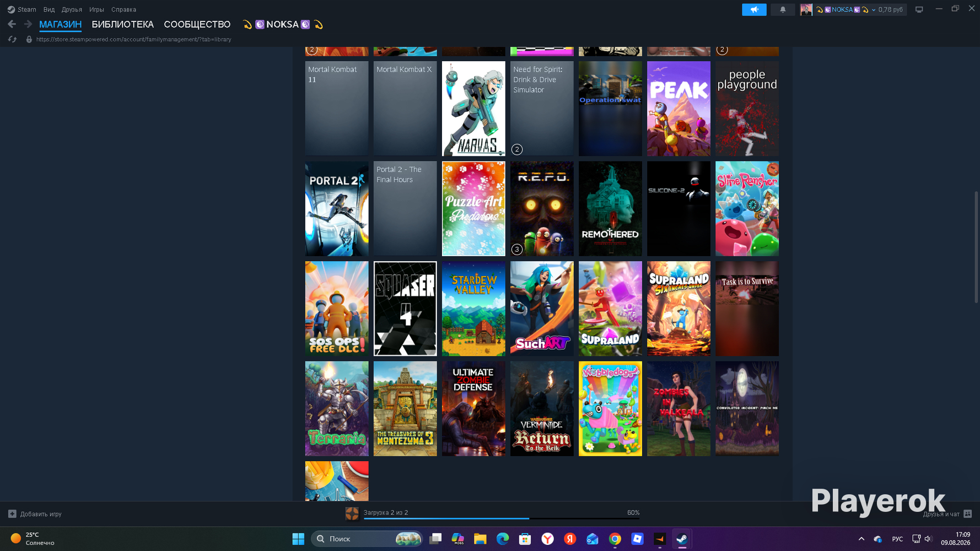Click the Steam icon on the taskbar
The width and height of the screenshot is (980, 551).
pyautogui.click(x=682, y=539)
